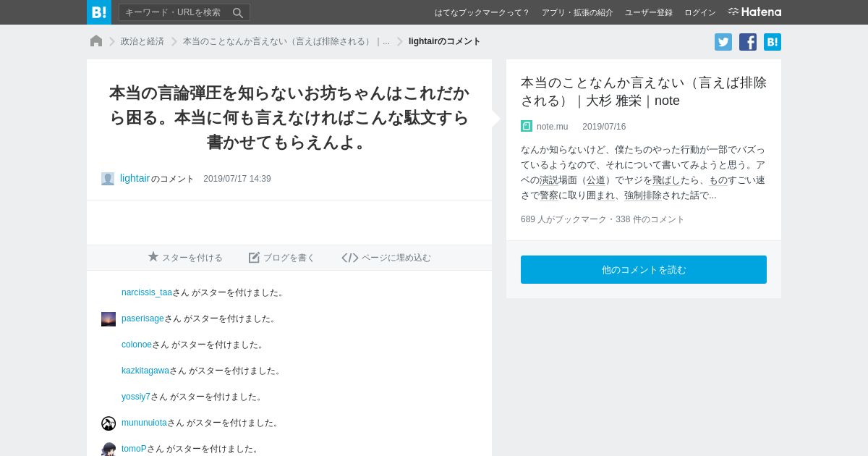Viewport: 868px width, 456px height.
Task: Click ページに埋め込む embed button
Action: click(386, 258)
